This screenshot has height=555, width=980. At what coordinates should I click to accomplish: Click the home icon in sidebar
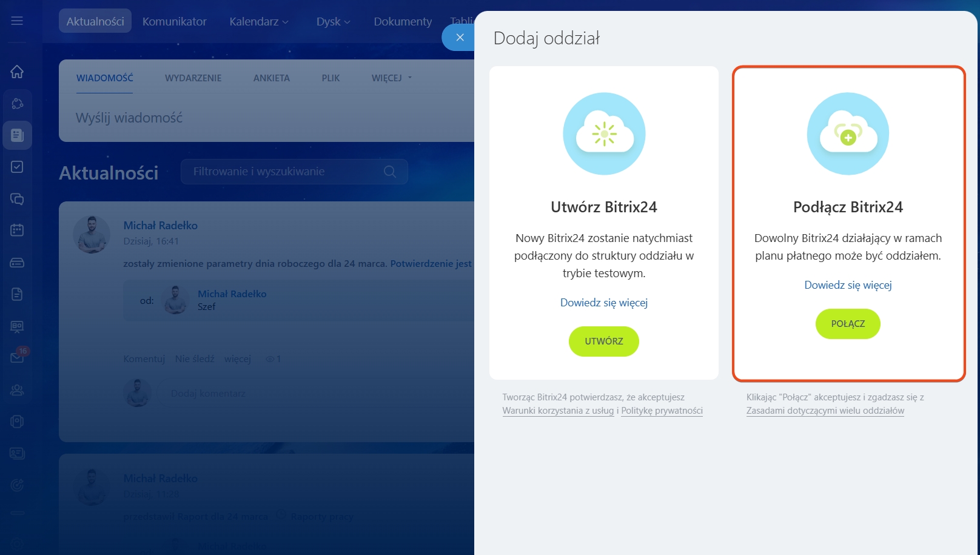[x=17, y=72]
